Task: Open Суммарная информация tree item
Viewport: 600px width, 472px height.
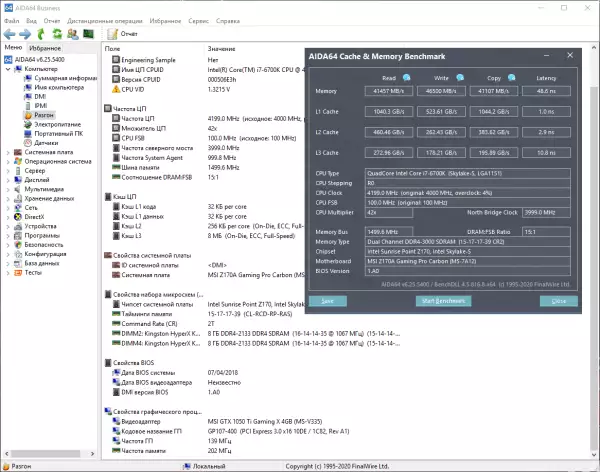Action: point(65,78)
